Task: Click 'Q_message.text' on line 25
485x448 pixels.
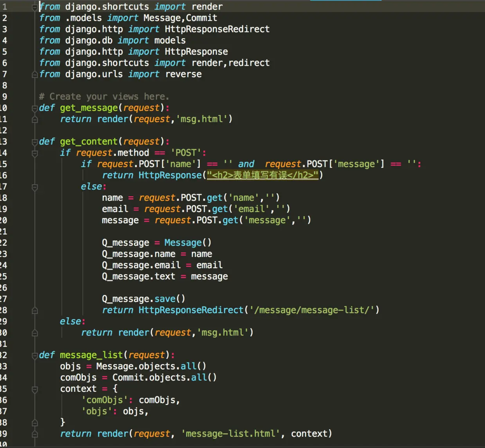Action: pos(138,276)
